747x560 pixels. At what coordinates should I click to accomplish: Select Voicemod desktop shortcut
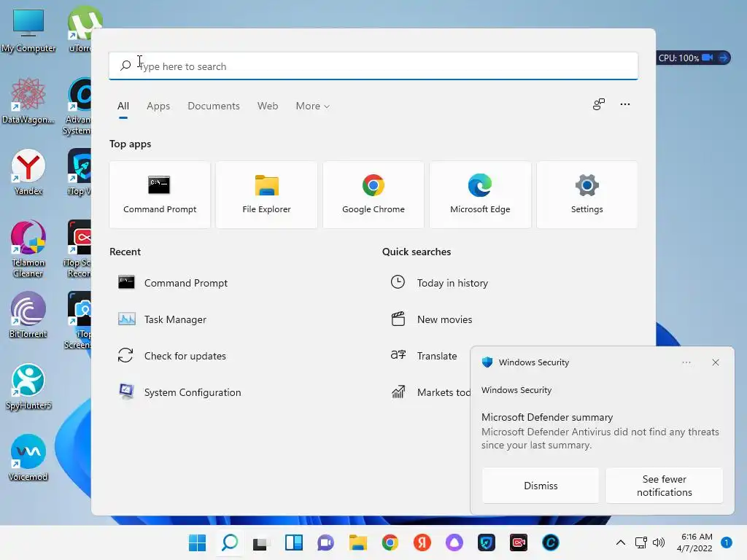pyautogui.click(x=28, y=458)
